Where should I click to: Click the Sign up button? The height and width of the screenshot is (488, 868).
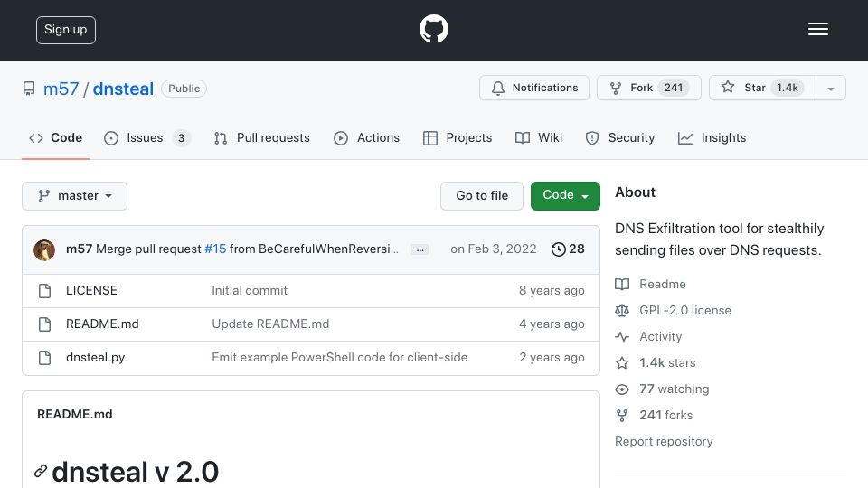coord(66,30)
